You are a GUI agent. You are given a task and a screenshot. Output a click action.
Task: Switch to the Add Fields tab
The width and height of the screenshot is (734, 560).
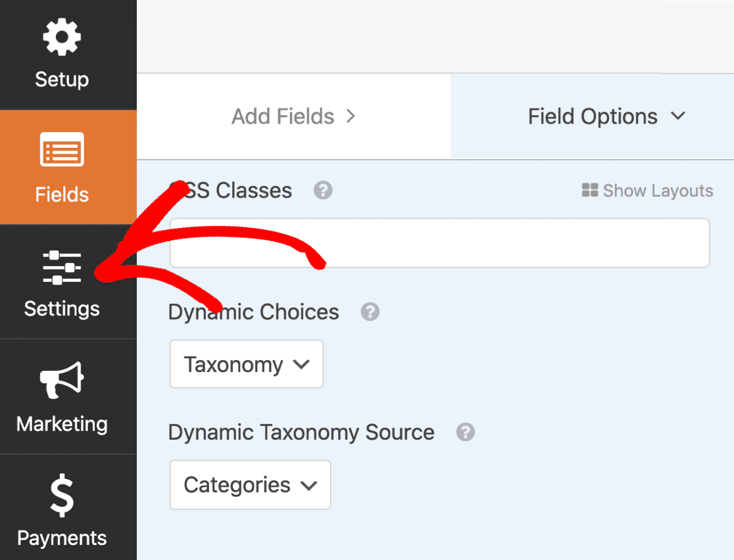click(294, 116)
